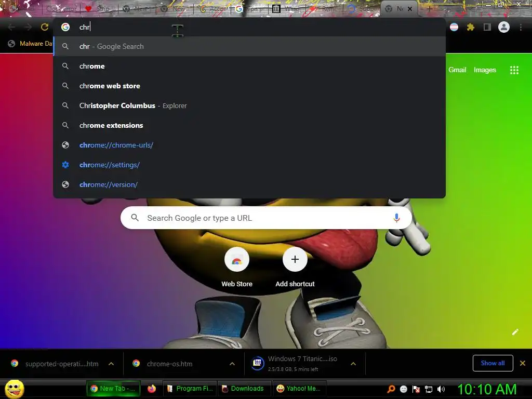The image size is (532, 399).
Task: Select the 'chr - Google Search' suggestion
Action: [249, 46]
